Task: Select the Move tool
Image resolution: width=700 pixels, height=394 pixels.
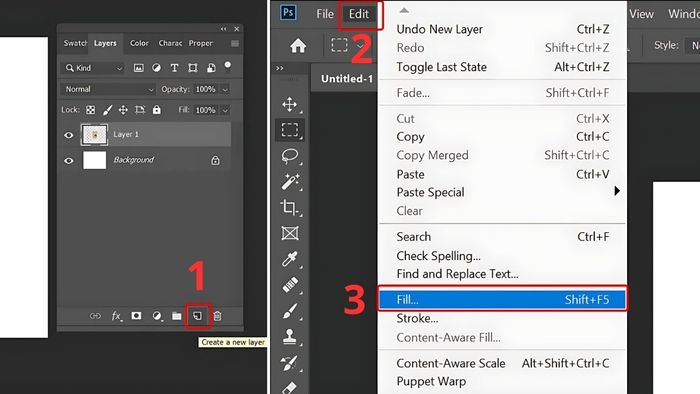Action: [x=290, y=104]
